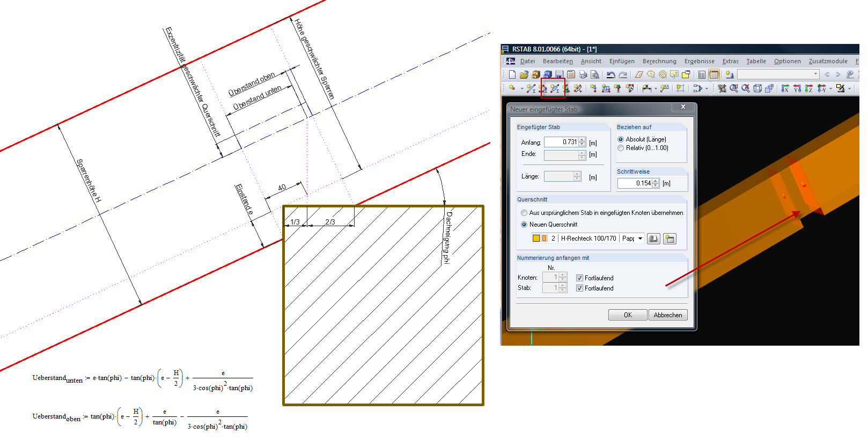Click the RSTAB 8.01.0066 title bar text

click(554, 49)
